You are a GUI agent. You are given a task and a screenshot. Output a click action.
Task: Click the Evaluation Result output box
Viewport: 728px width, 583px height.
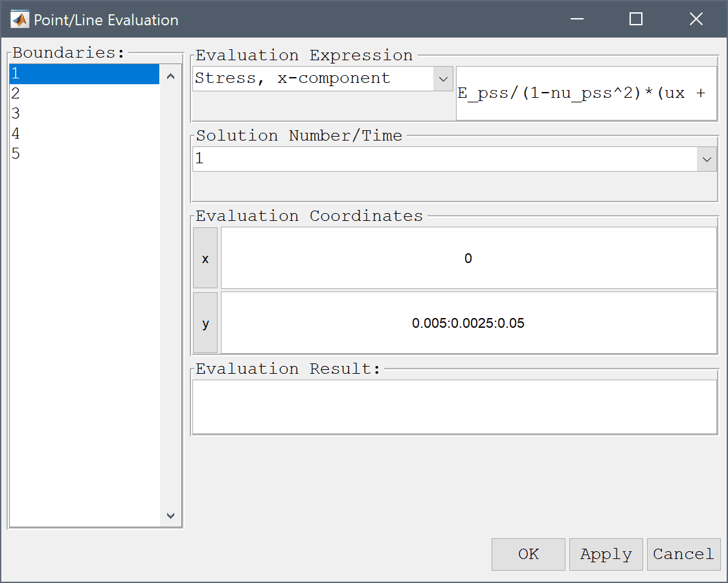[x=455, y=407]
